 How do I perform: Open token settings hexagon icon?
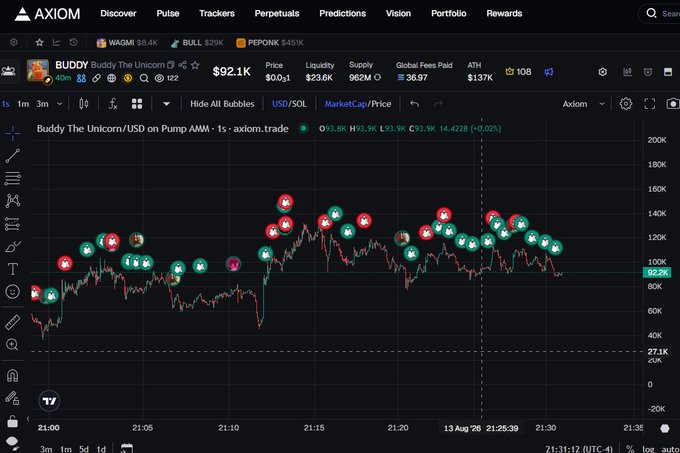coord(602,72)
